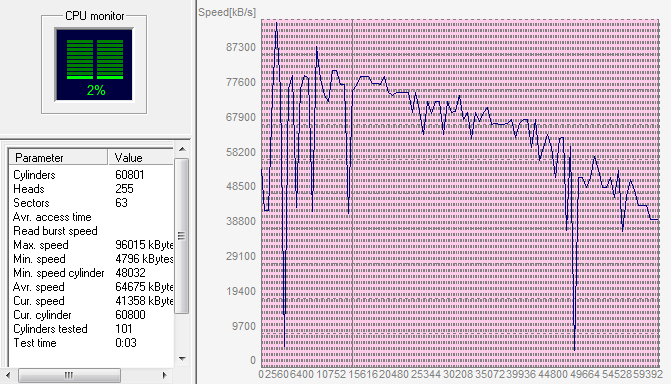The height and width of the screenshot is (384, 671).
Task: Click the parameter list down arrow
Action: [182, 359]
